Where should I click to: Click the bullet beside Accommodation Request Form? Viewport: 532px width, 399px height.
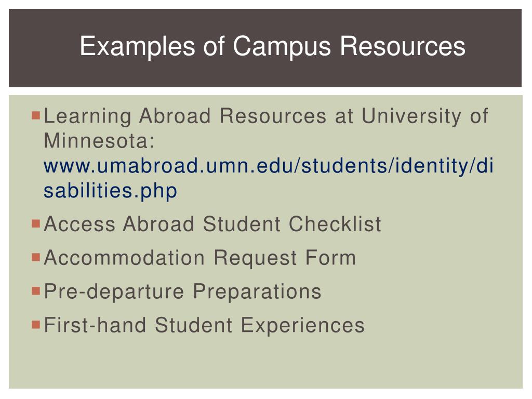coord(36,257)
